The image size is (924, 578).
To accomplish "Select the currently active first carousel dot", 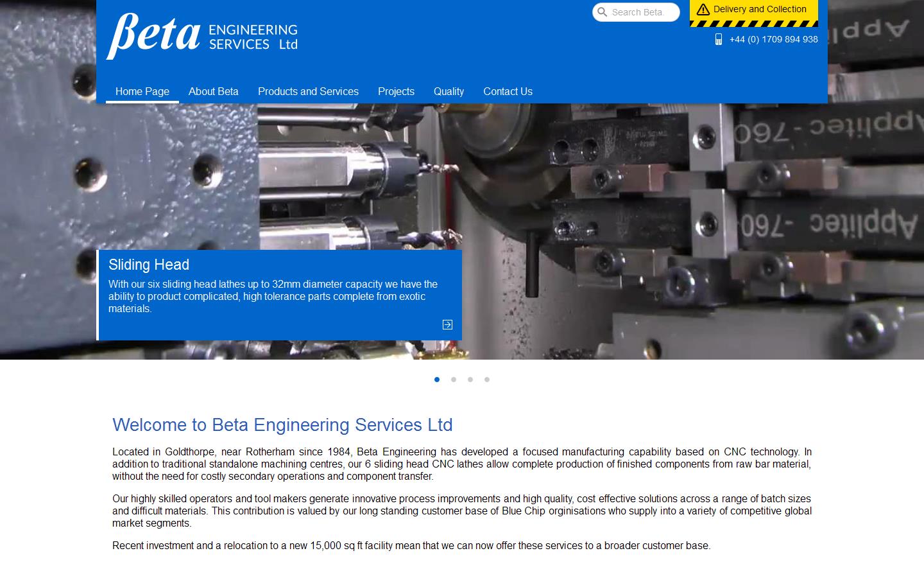I will tap(437, 380).
